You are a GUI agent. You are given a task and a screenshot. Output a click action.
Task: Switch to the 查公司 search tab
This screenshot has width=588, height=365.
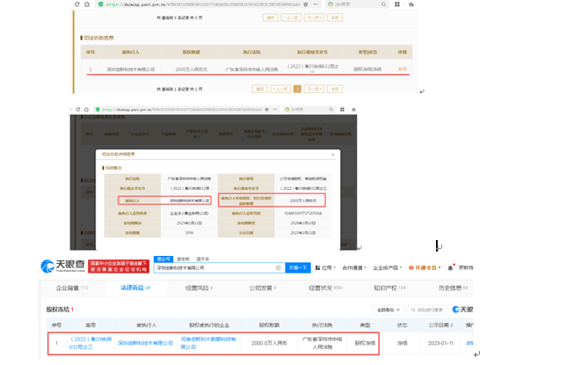click(163, 259)
